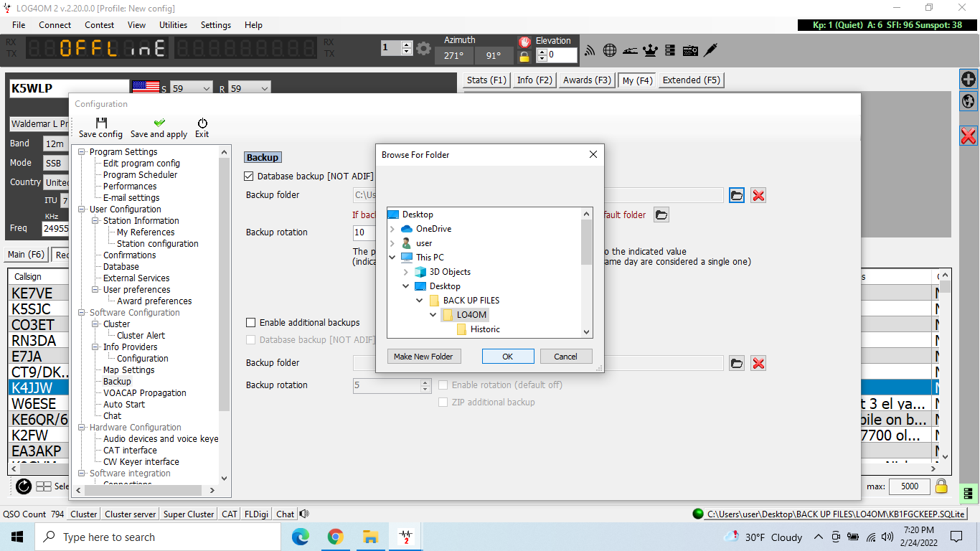Clear additional backup folder red X
The width and height of the screenshot is (980, 551).
pos(758,363)
